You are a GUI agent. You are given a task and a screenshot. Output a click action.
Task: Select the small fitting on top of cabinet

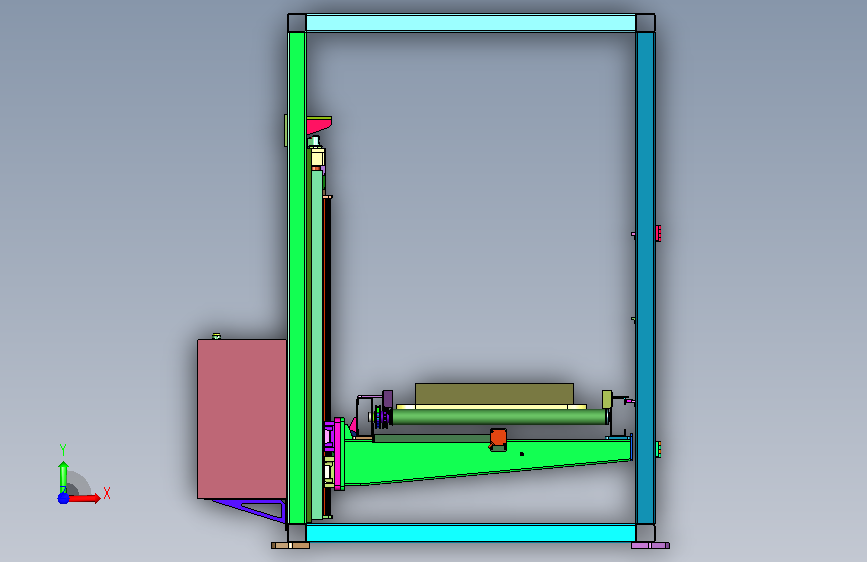[217, 336]
